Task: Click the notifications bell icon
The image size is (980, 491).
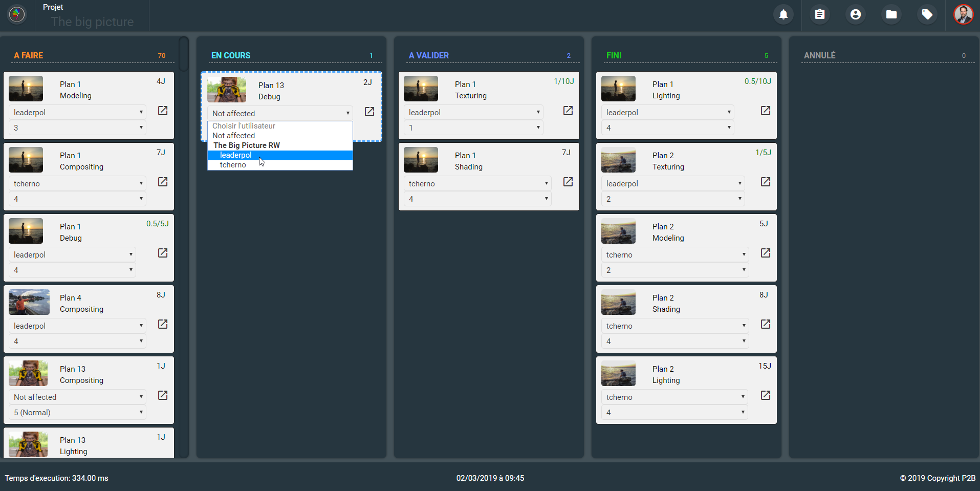Action: pos(783,14)
